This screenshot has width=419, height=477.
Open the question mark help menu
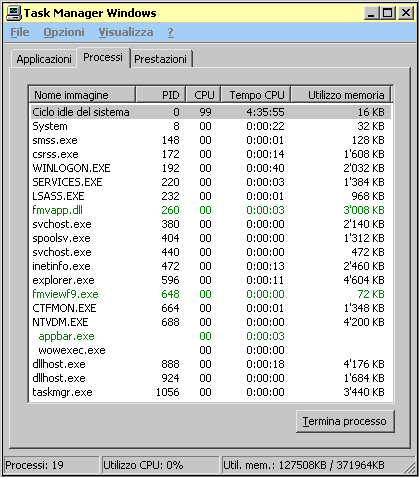tap(170, 32)
